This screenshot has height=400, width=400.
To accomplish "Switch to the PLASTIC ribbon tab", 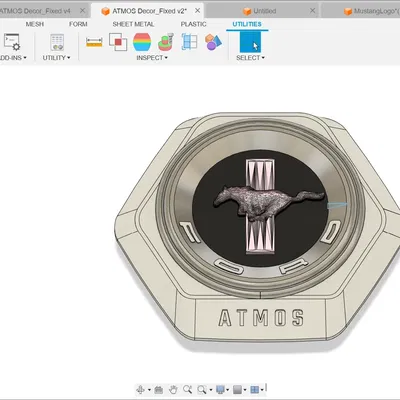I will point(193,24).
